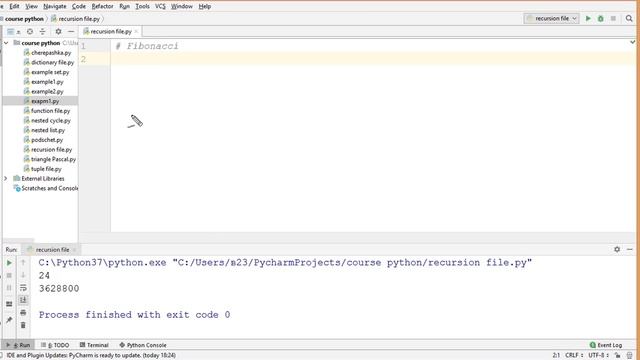Click the CRLF line separator status entry
Viewport: 640px width, 360px height.
(573, 355)
